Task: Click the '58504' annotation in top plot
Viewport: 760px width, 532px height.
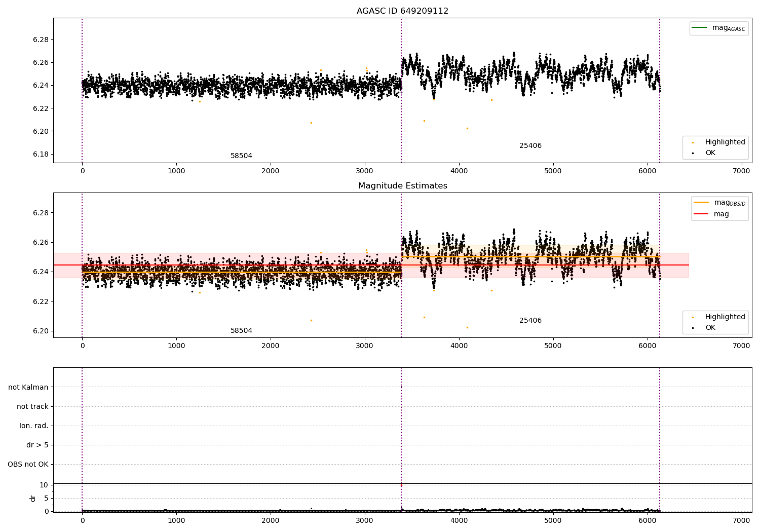Action: coord(241,156)
